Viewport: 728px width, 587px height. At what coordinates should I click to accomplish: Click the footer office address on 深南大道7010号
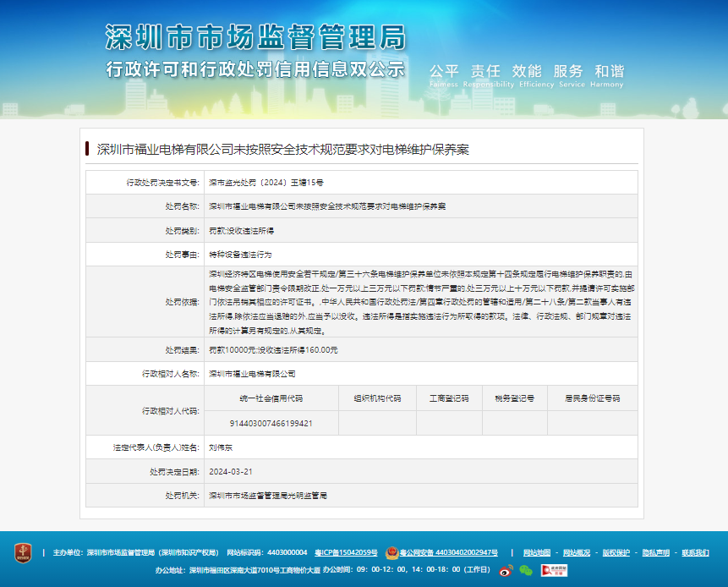point(238,570)
